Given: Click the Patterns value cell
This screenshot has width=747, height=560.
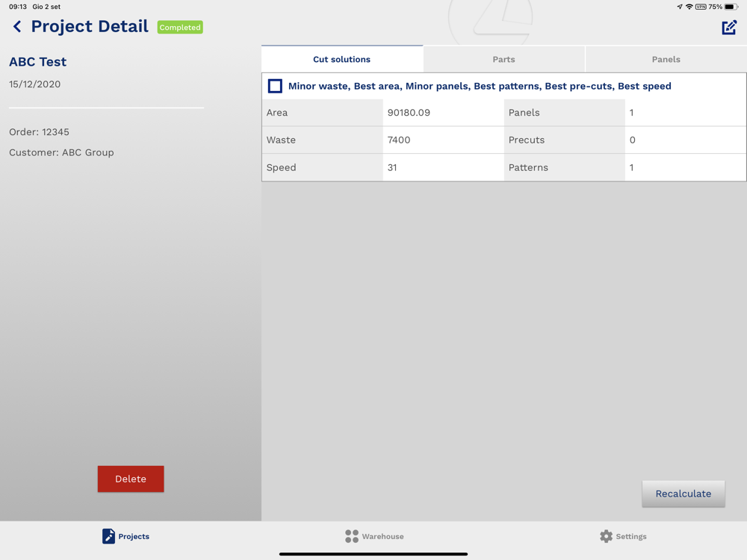Looking at the screenshot, I should (x=686, y=167).
